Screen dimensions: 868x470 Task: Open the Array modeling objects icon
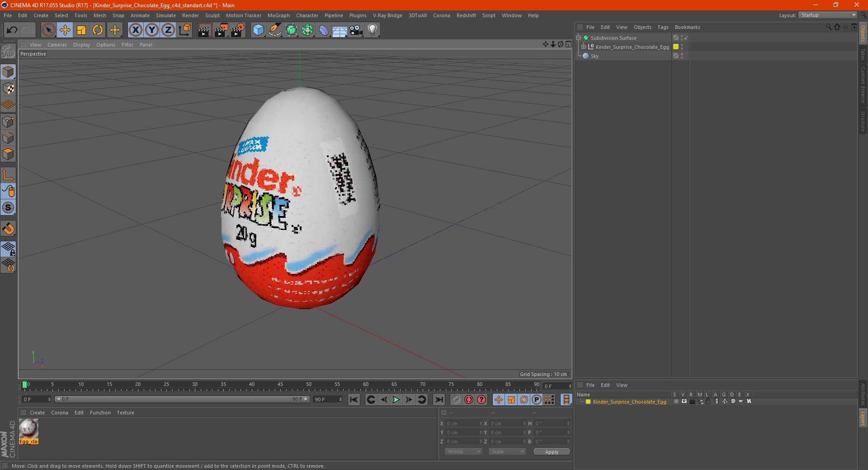307,30
